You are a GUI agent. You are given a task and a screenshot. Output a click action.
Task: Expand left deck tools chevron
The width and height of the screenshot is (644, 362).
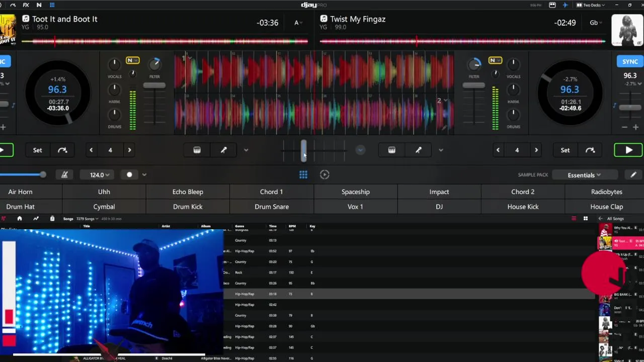click(x=246, y=150)
